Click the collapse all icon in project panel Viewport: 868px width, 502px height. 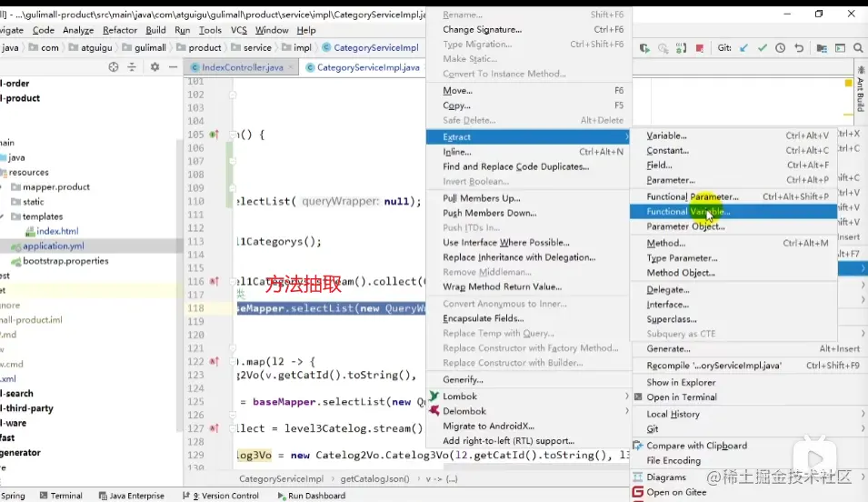[x=132, y=67]
